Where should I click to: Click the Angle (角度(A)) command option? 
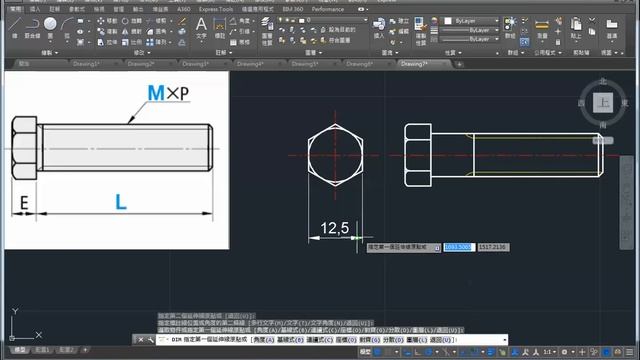tap(263, 340)
